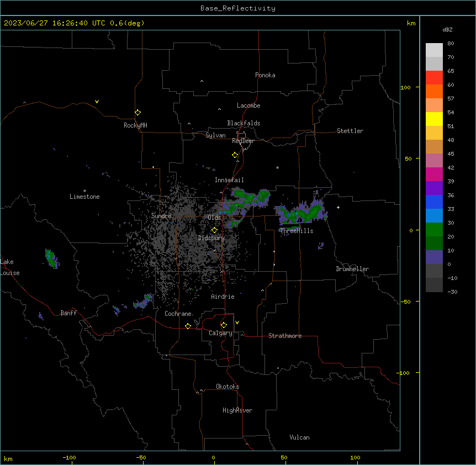Click the Limestone label
The height and width of the screenshot is (465, 476).
click(84, 197)
